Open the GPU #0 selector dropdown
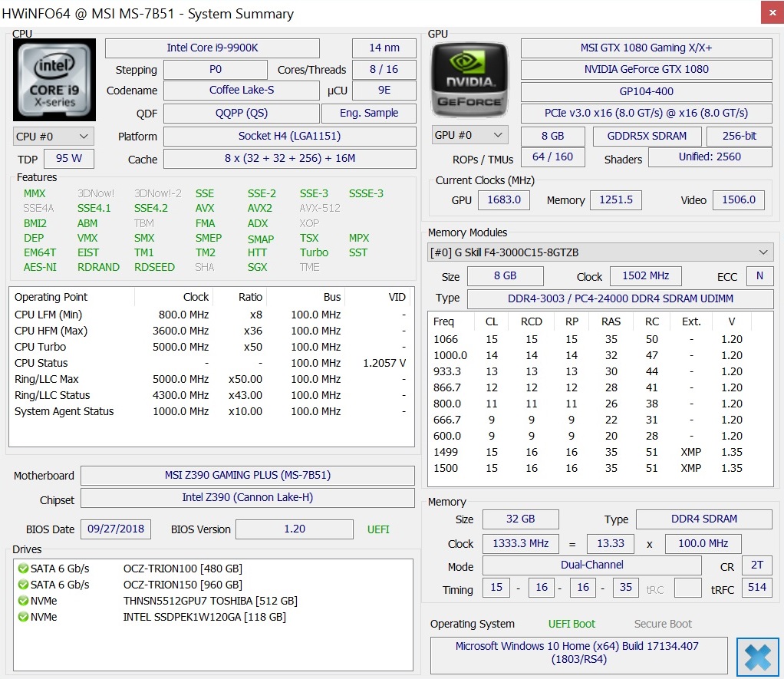784x679 pixels. 469,135
